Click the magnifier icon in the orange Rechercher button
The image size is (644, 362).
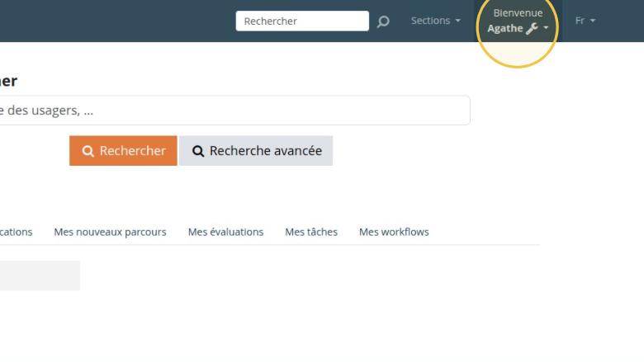(88, 152)
